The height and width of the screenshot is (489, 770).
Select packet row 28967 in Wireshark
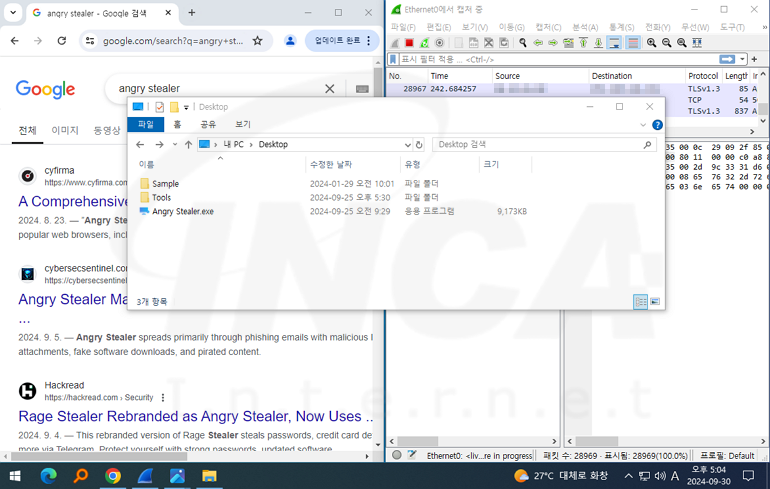[x=572, y=89]
